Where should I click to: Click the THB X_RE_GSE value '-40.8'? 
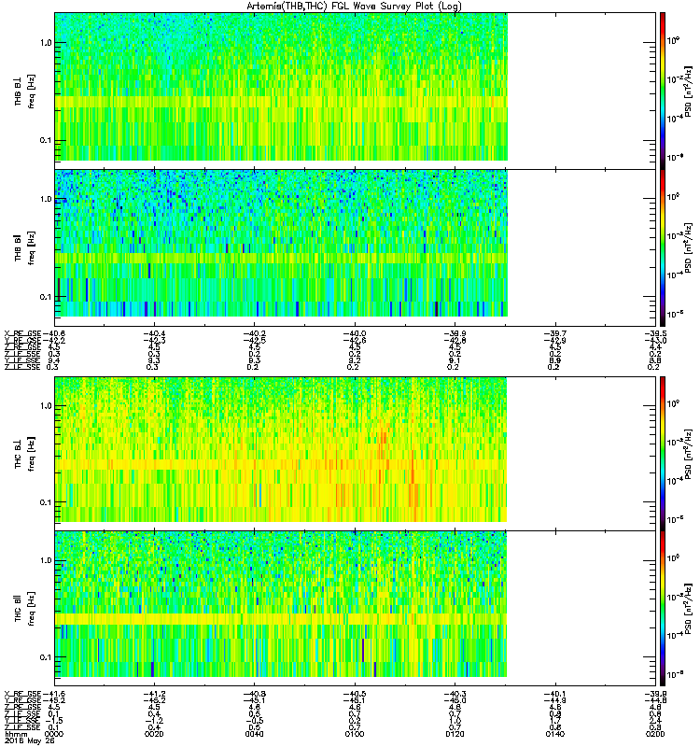coord(54,333)
